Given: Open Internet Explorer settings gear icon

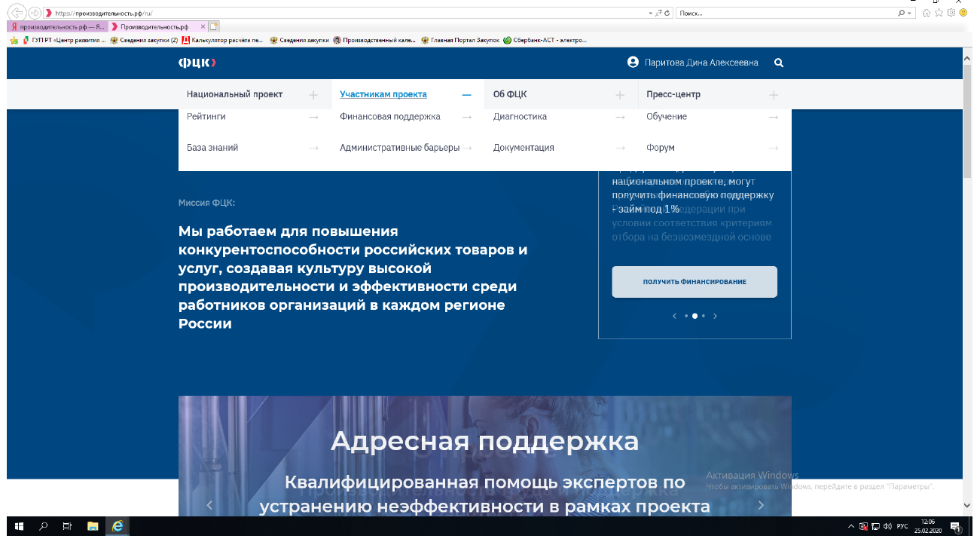Looking at the screenshot, I should point(951,13).
